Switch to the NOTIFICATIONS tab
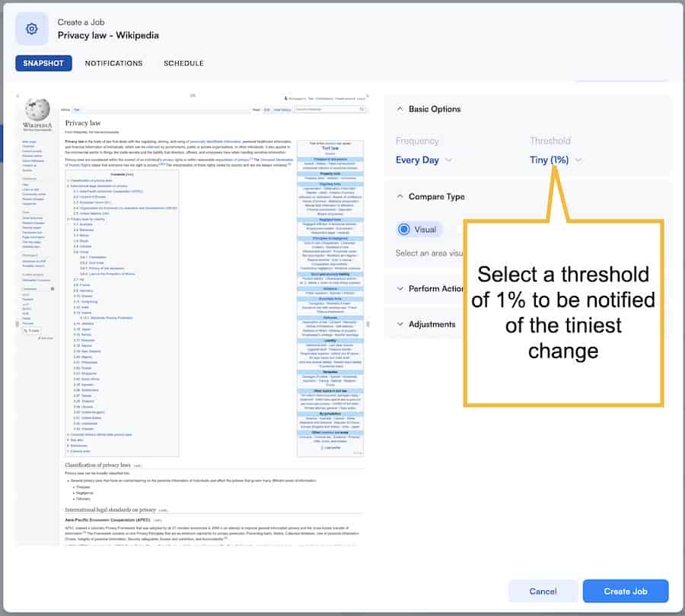This screenshot has width=685, height=616. pyautogui.click(x=113, y=64)
